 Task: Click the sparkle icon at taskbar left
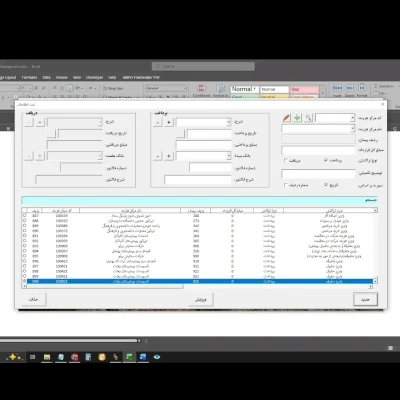point(14,357)
